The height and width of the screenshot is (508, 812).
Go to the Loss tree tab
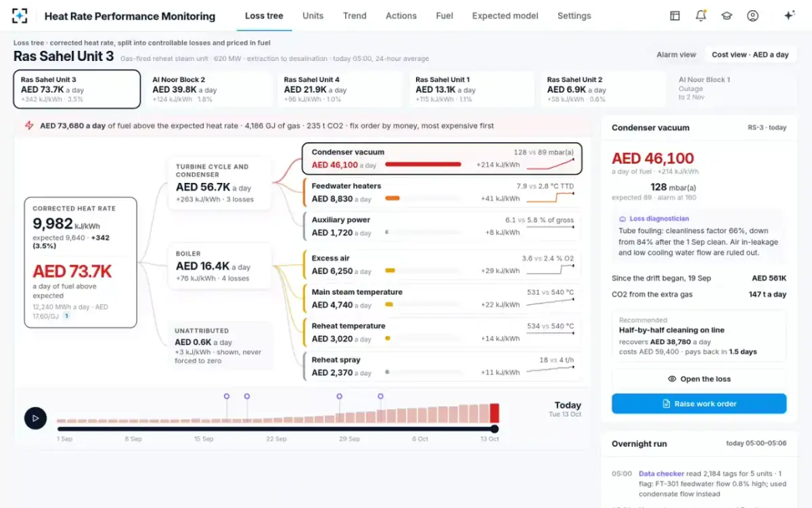tap(264, 16)
